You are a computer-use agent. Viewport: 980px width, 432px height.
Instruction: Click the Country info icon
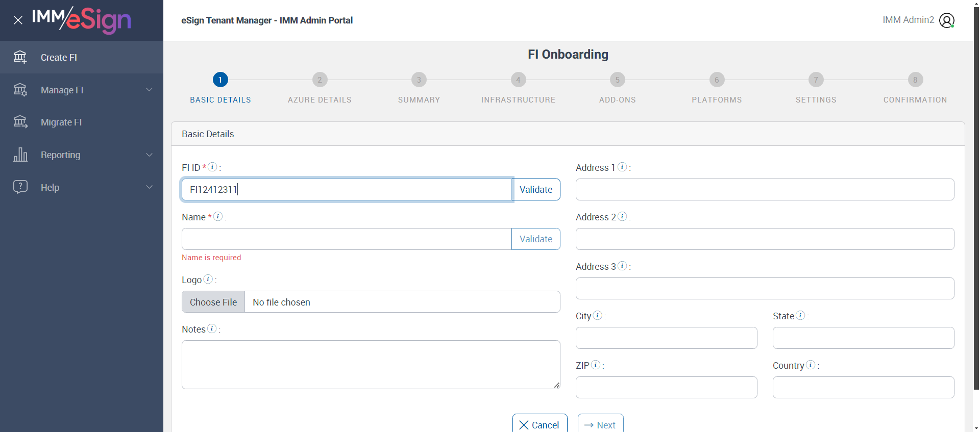point(811,365)
